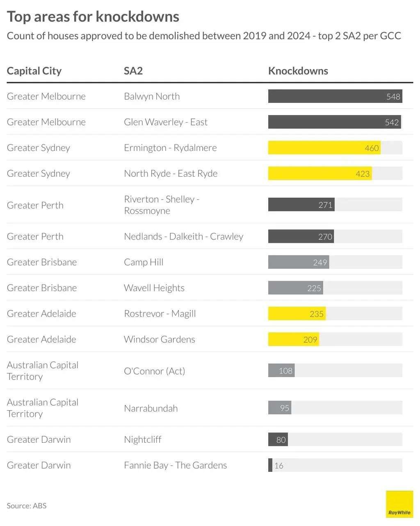The height and width of the screenshot is (526, 420).
Task: Click the Glen Waverley - East bar
Action: 335,122
